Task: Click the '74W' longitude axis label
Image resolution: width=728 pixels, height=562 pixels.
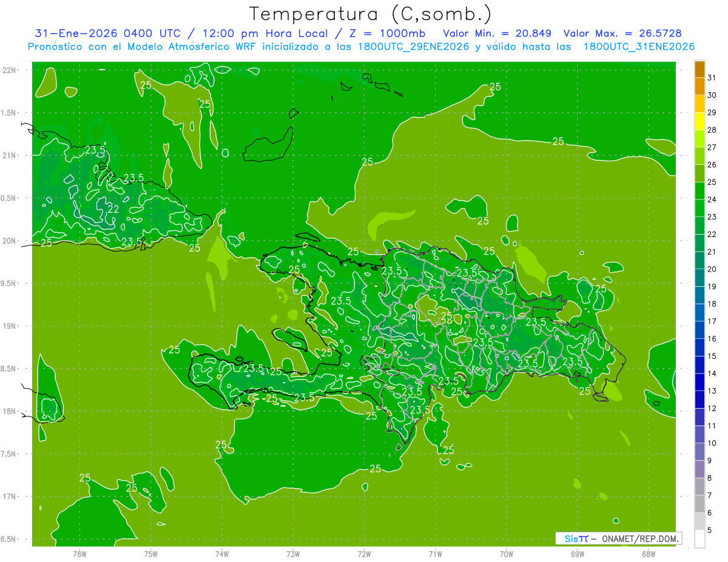Action: tap(222, 554)
